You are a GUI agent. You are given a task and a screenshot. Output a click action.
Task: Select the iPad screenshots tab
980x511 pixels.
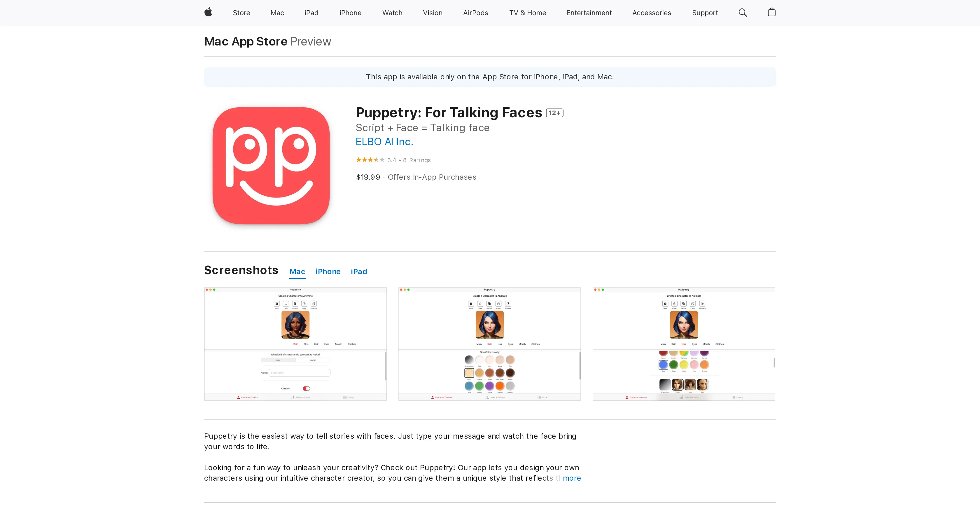(359, 272)
